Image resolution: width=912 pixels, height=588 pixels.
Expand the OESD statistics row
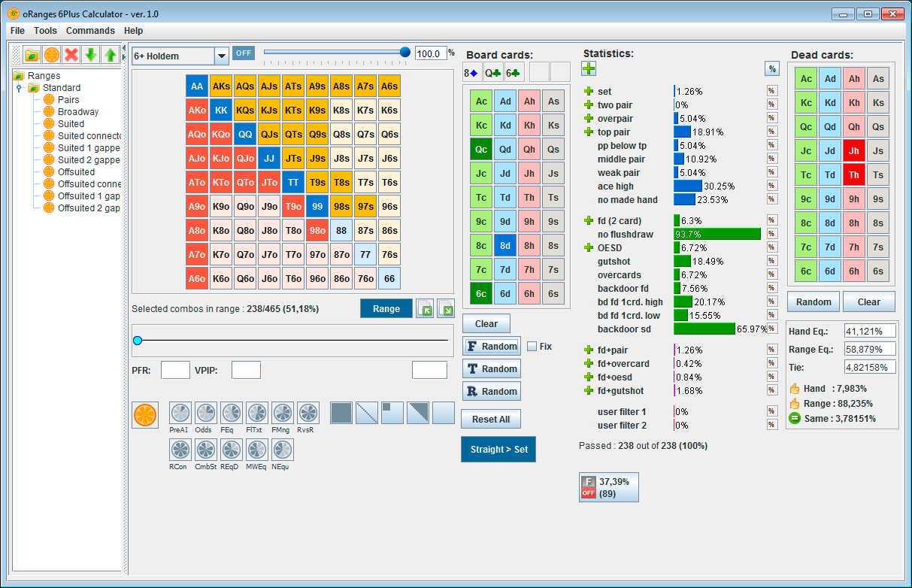[589, 248]
